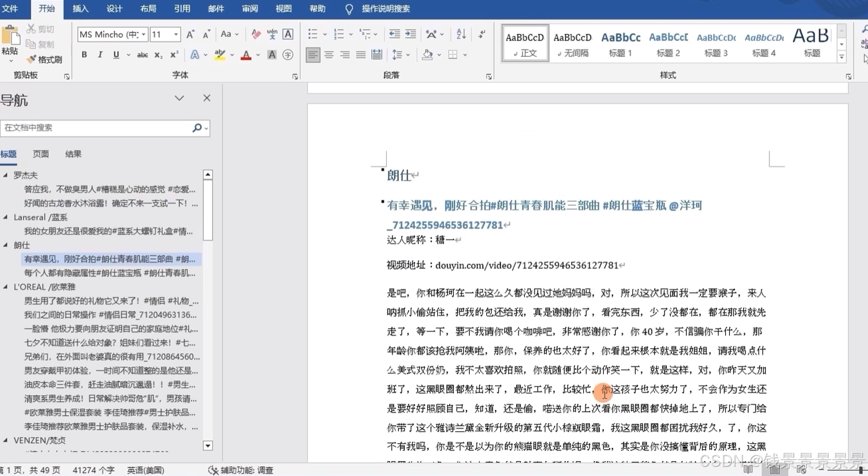Justify the paragraph text

(x=360, y=55)
